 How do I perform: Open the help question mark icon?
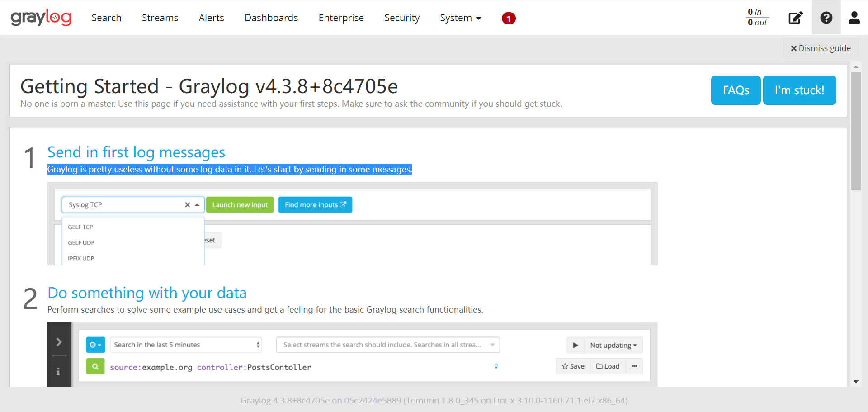pos(826,18)
